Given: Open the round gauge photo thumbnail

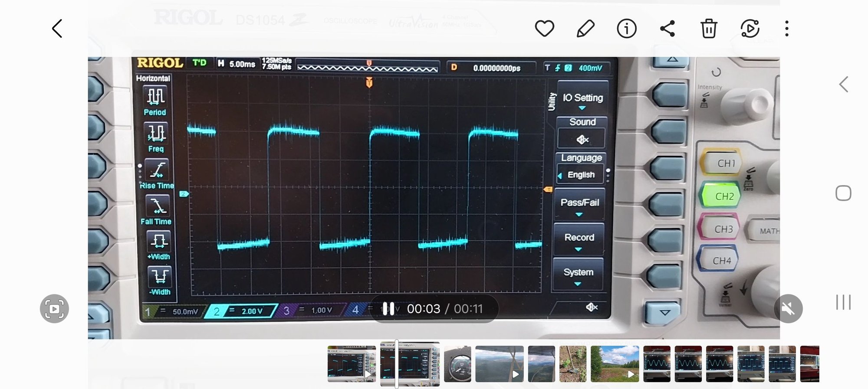Looking at the screenshot, I should (x=457, y=364).
